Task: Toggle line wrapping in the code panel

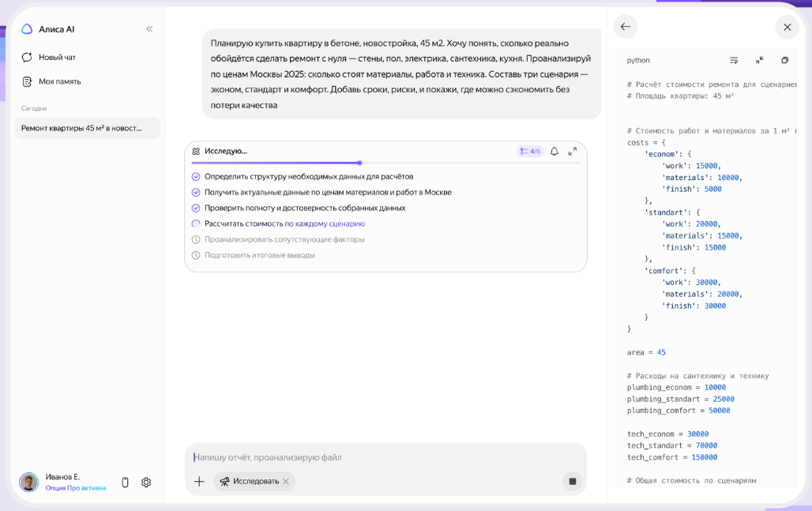Action: pyautogui.click(x=734, y=59)
